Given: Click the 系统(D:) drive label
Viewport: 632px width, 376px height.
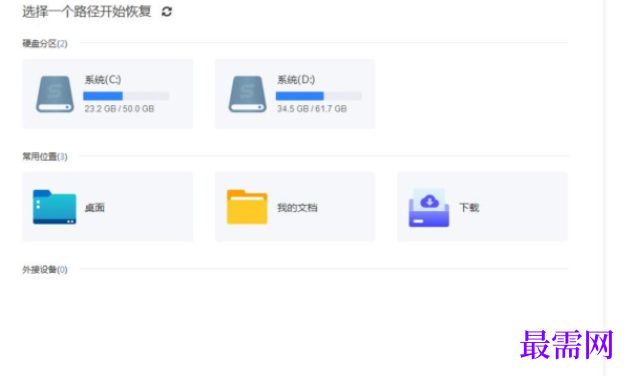Looking at the screenshot, I should pos(296,80).
